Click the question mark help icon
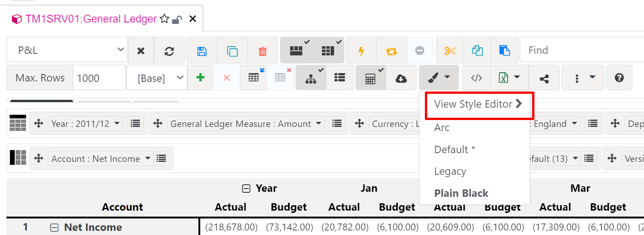The height and width of the screenshot is (235, 644). click(619, 78)
